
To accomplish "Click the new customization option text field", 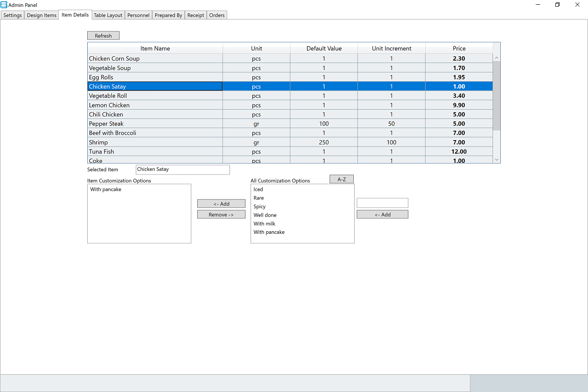I will coord(382,203).
